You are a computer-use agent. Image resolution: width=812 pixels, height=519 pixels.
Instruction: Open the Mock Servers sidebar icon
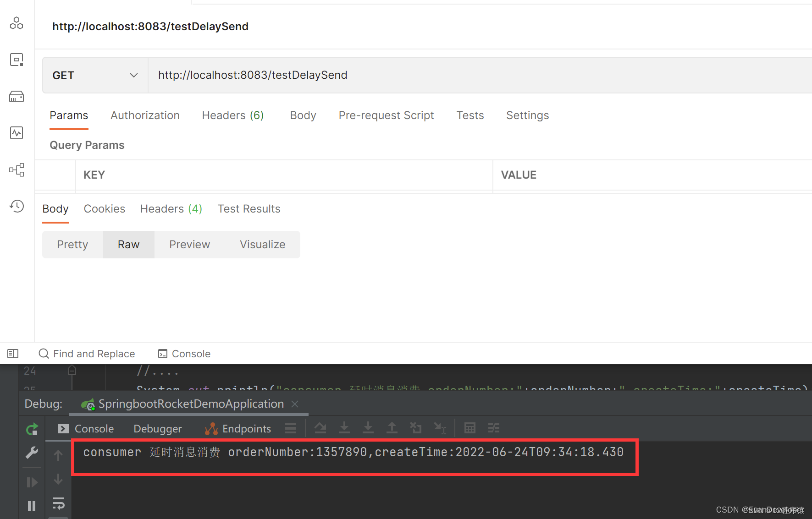point(17,96)
